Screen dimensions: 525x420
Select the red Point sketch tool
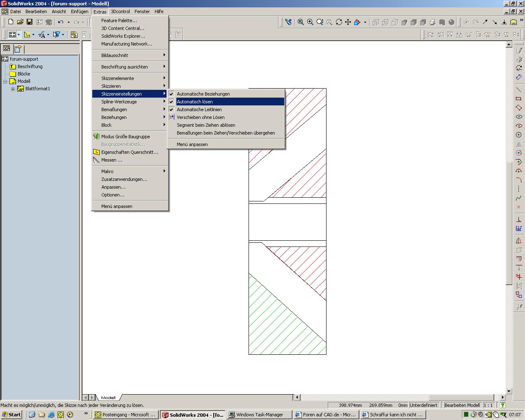point(519,207)
